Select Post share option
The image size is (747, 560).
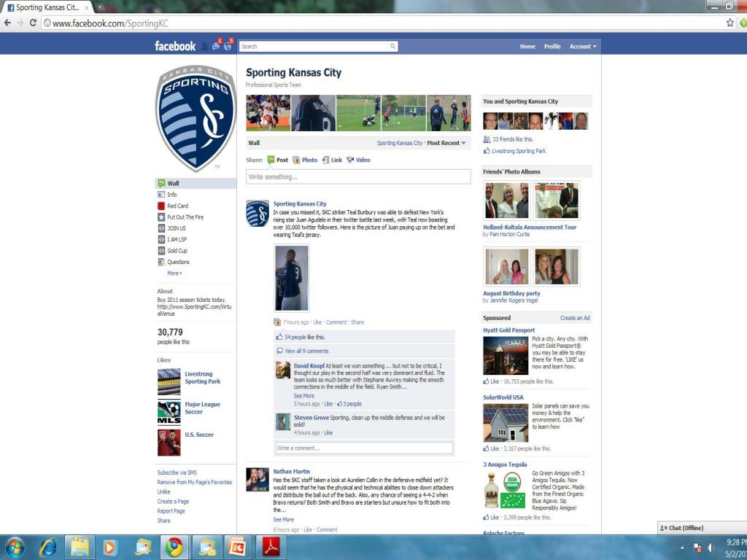278,160
